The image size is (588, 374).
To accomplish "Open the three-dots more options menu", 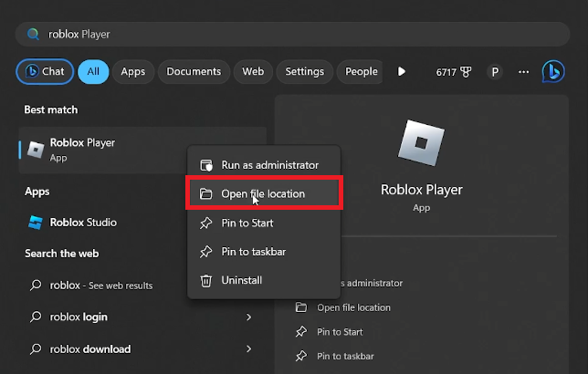I will click(x=523, y=72).
